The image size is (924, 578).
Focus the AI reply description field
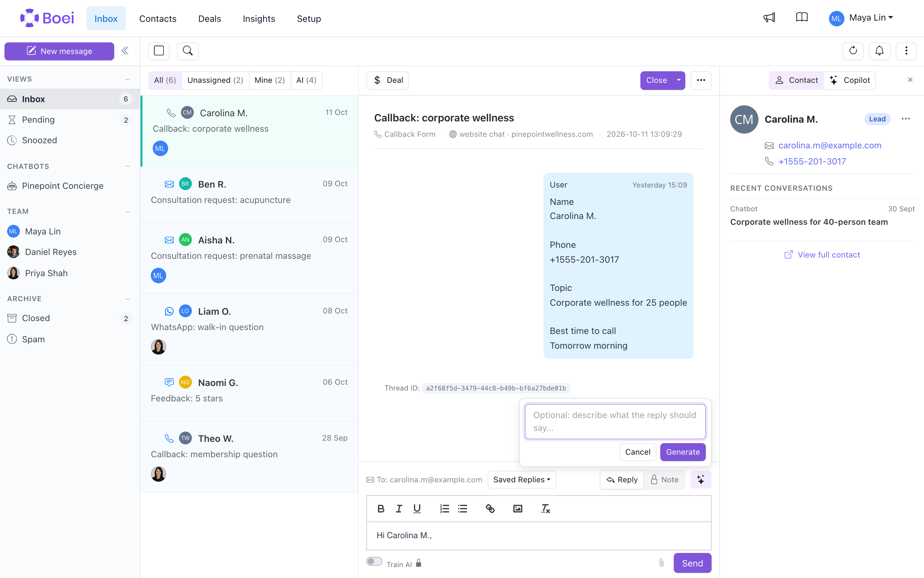[615, 421]
